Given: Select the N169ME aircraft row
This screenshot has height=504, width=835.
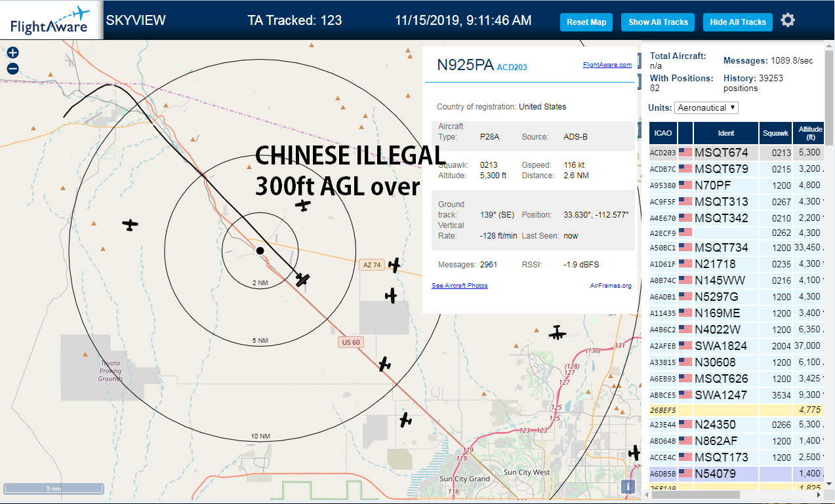Looking at the screenshot, I should click(737, 313).
